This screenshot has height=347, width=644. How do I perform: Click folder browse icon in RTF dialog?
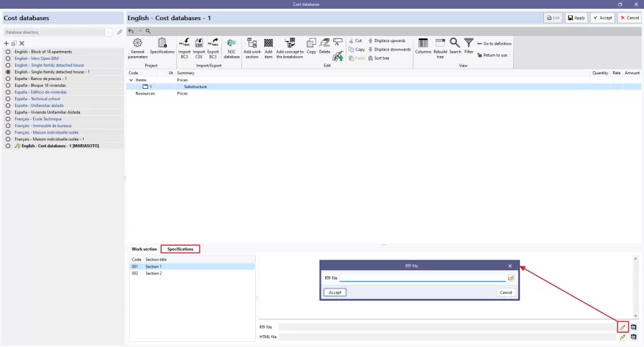coord(511,278)
